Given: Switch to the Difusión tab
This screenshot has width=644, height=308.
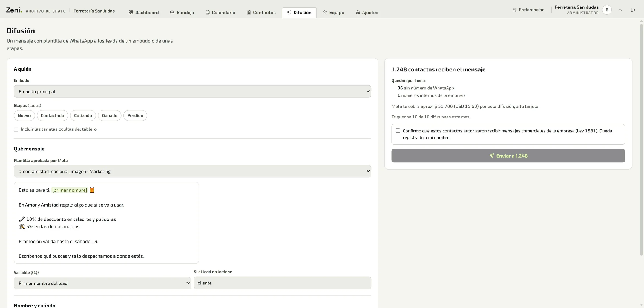Looking at the screenshot, I should click(299, 13).
